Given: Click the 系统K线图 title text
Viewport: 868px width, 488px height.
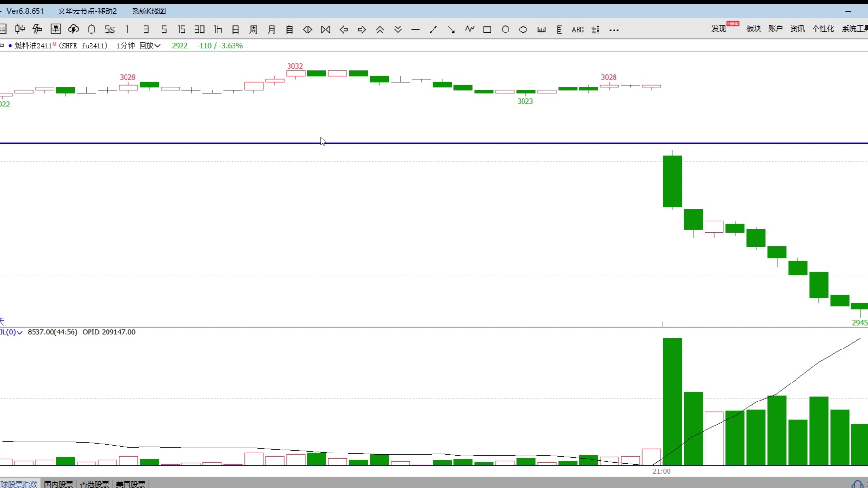Looking at the screenshot, I should 149,11.
